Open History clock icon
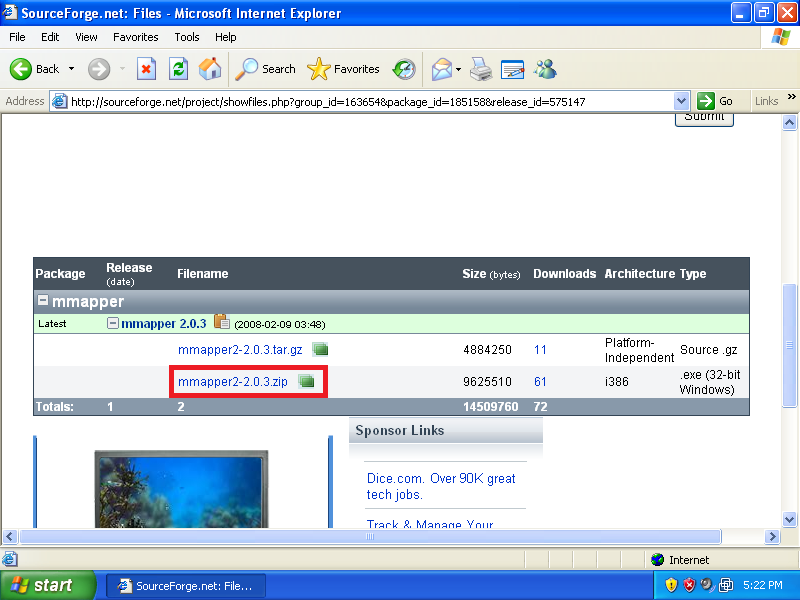Image resolution: width=800 pixels, height=600 pixels. point(404,69)
